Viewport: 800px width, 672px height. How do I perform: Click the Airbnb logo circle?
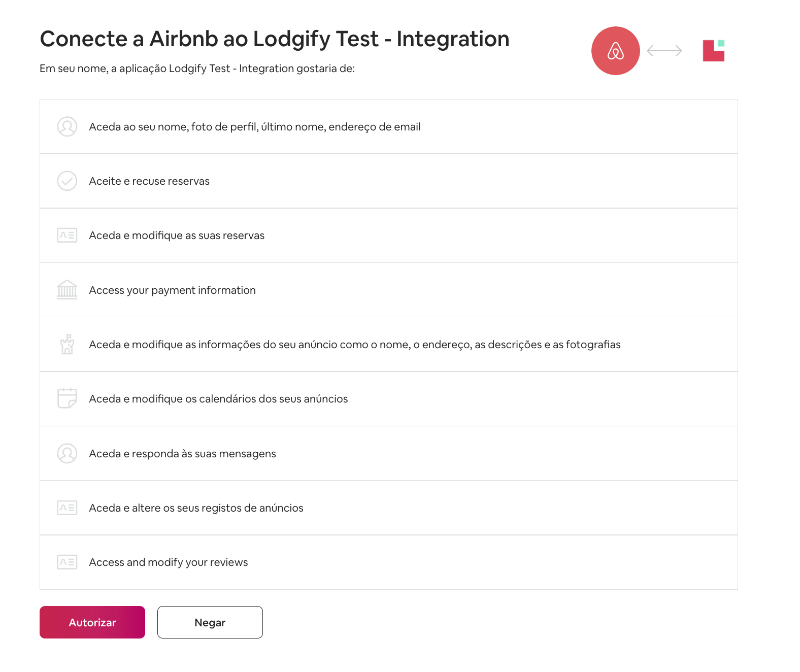coord(615,51)
